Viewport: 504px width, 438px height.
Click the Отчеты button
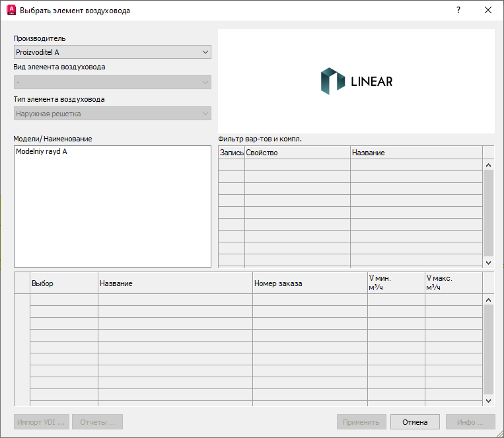pyautogui.click(x=97, y=422)
